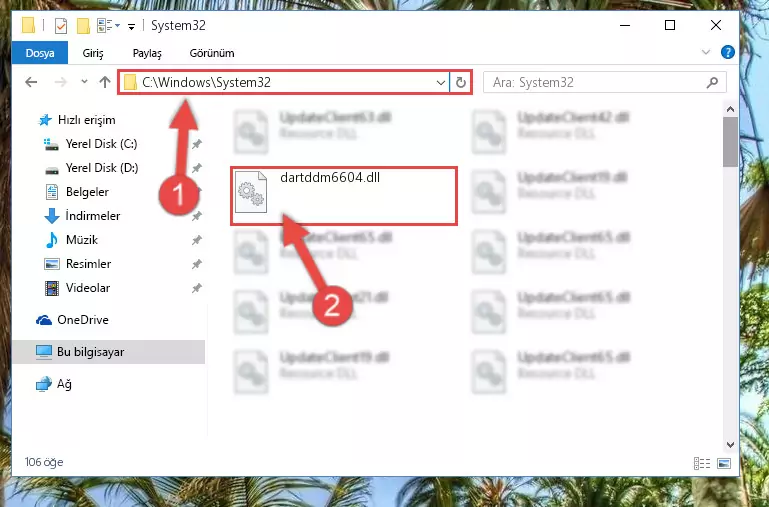
Task: Unpin Videolar from quick access
Action: coord(197,288)
